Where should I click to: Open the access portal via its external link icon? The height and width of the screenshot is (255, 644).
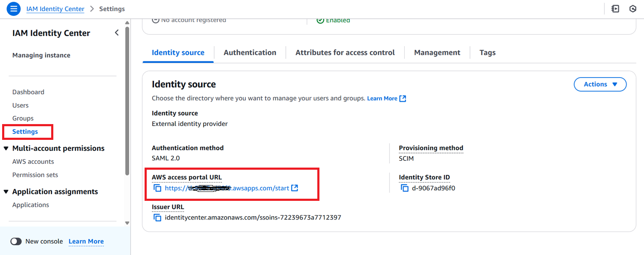[295, 188]
